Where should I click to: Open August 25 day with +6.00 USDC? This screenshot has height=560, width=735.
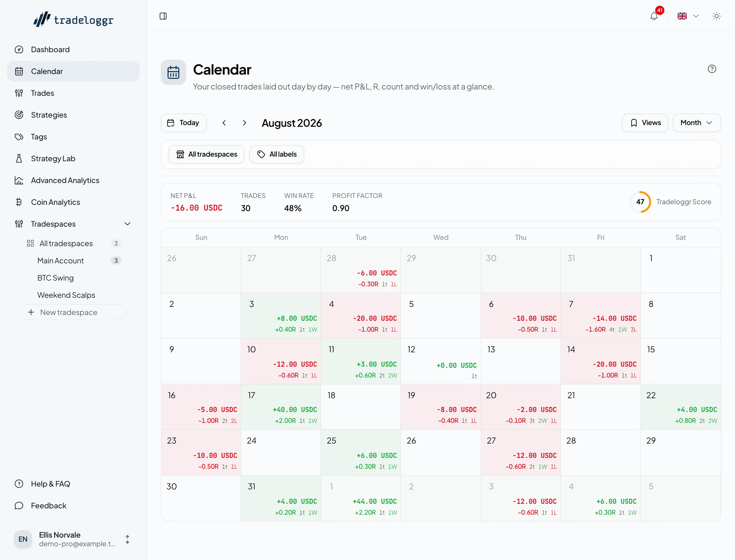click(x=361, y=453)
